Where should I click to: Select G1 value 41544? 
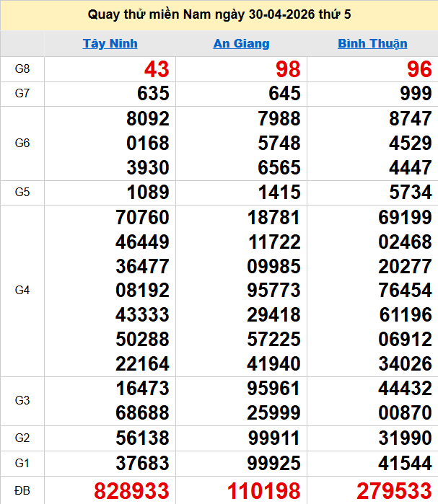[x=405, y=463]
